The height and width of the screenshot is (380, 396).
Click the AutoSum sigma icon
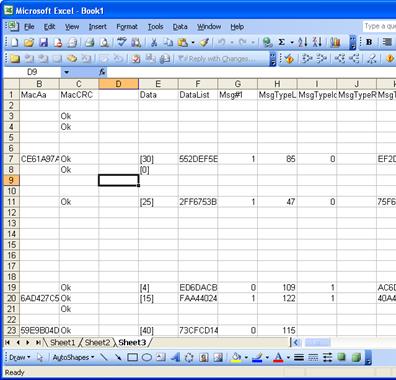[282, 42]
